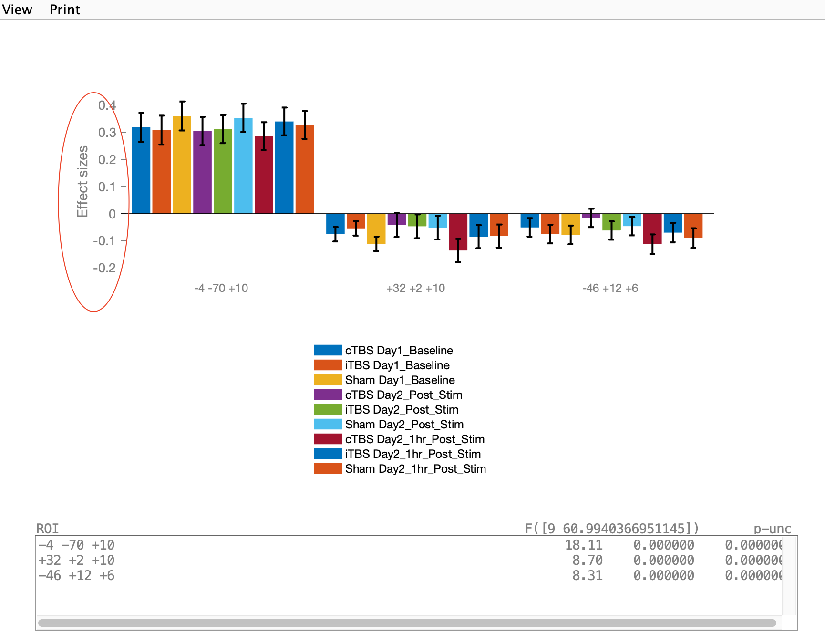Click the ROI column header
The height and width of the screenshot is (644, 825).
click(x=48, y=529)
